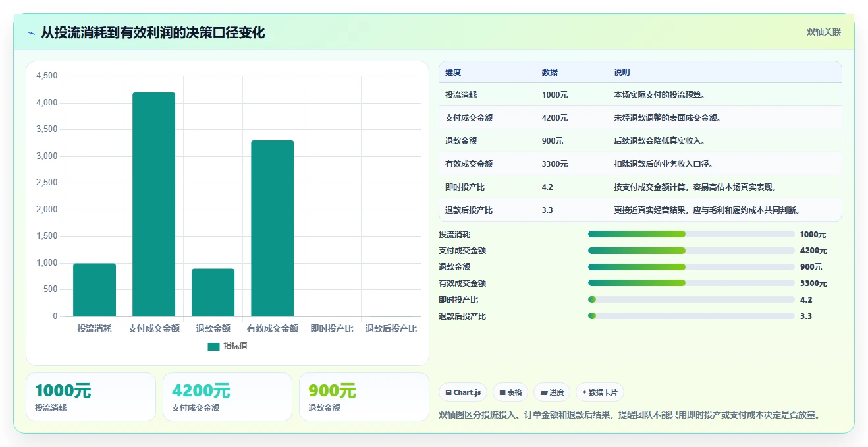Click the 扣除退款后的业务收入口径 description
868x447 pixels.
click(x=665, y=164)
